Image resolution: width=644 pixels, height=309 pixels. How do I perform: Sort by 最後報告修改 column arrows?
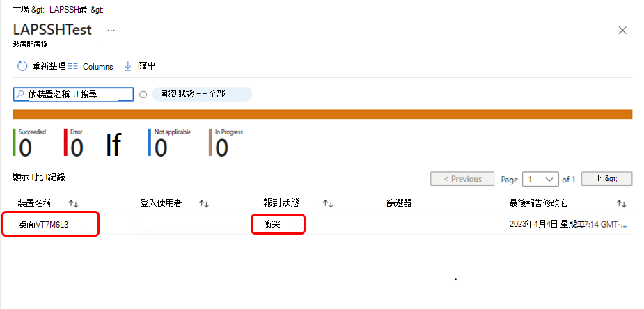click(622, 203)
